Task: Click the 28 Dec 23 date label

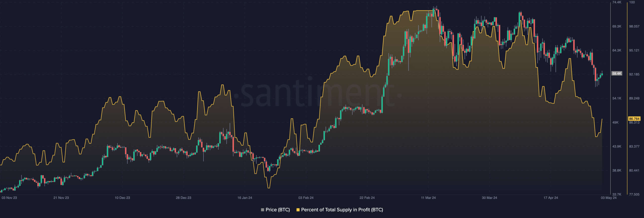Action: tap(183, 198)
